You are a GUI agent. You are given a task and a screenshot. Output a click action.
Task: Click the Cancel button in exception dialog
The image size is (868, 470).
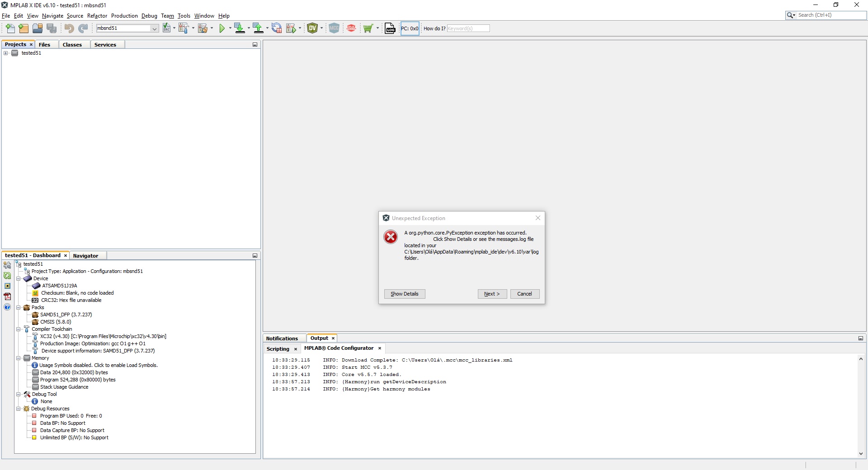(524, 294)
